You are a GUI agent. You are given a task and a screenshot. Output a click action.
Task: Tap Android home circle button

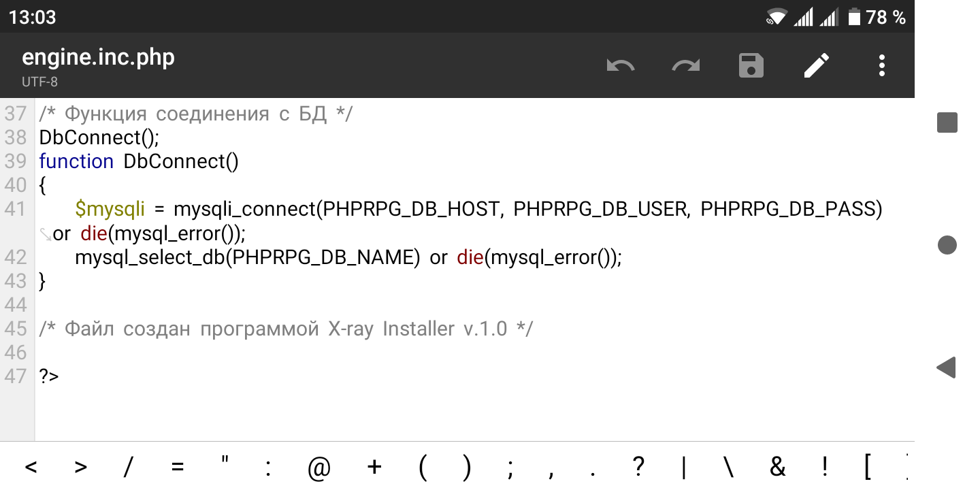click(947, 245)
